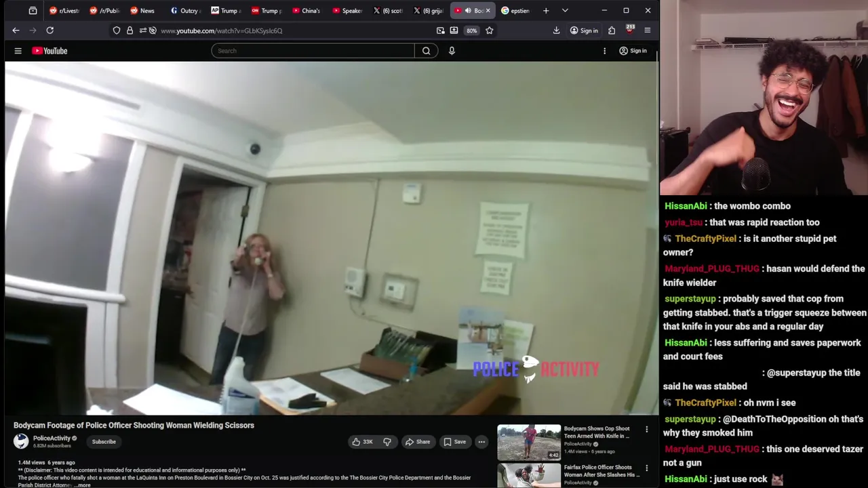Click the install-site icon in the address bar
Viewport: 868px width, 488px height.
[x=454, y=30]
